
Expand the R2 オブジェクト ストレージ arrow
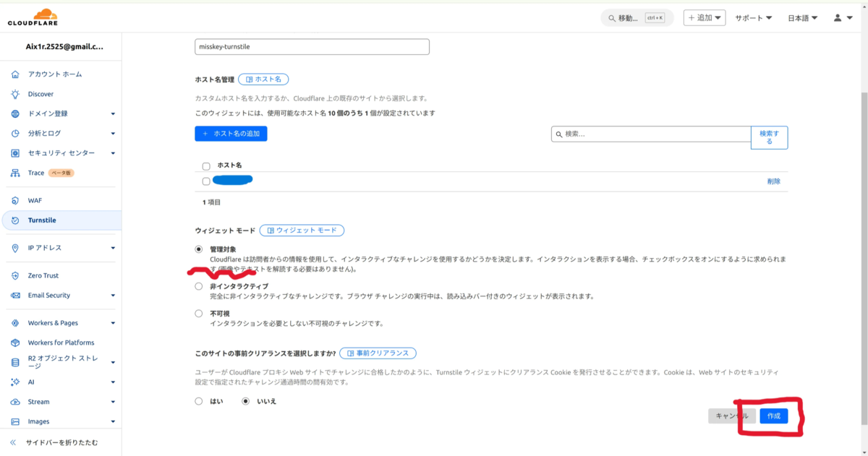113,362
